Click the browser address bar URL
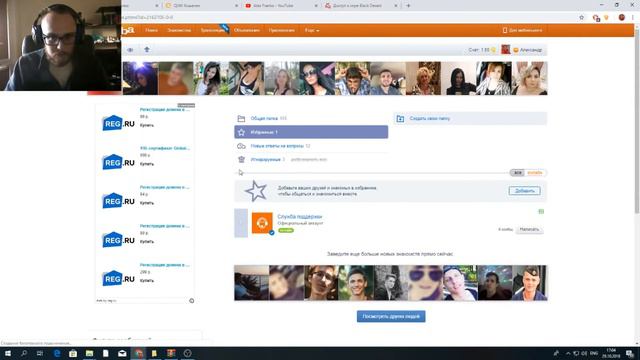 [147, 18]
